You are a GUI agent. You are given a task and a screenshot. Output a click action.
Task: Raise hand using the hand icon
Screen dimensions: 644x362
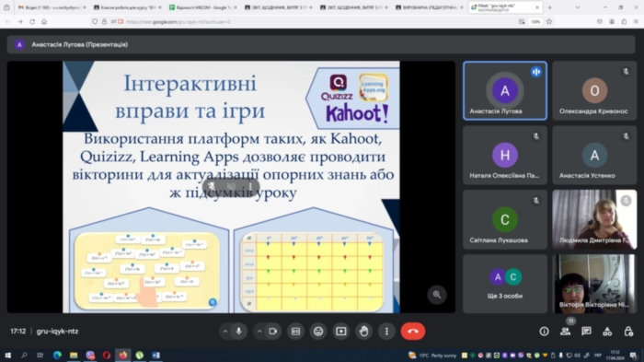364,332
